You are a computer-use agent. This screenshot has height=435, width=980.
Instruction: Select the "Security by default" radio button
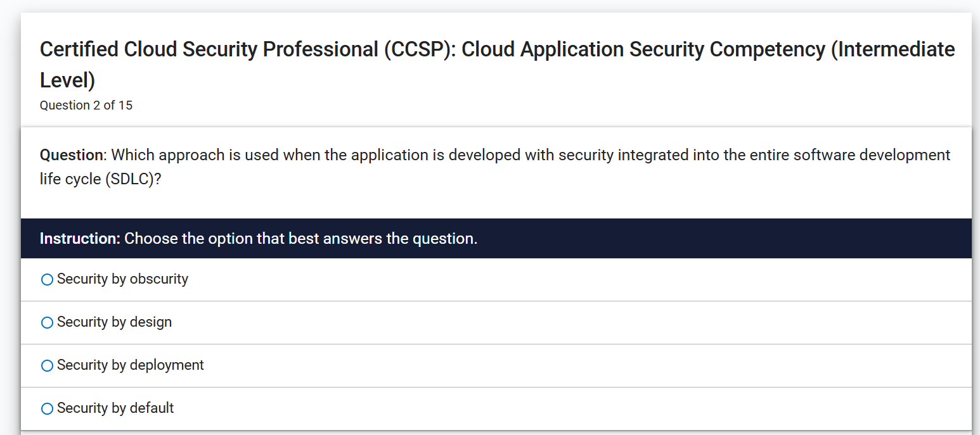point(47,408)
